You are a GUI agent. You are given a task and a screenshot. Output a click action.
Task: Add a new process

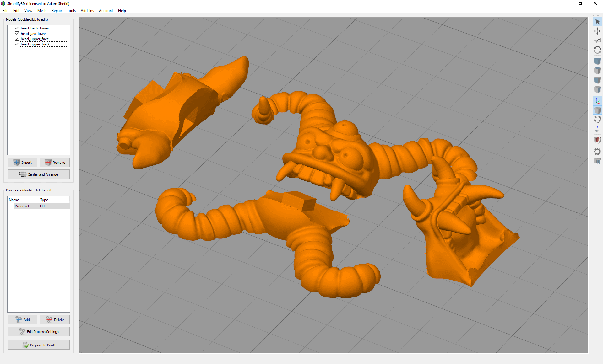(22, 319)
